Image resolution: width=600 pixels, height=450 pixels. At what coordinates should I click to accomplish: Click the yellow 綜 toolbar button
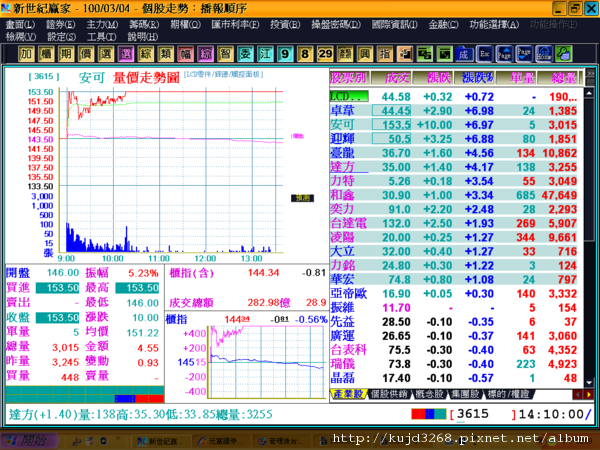pos(145,54)
